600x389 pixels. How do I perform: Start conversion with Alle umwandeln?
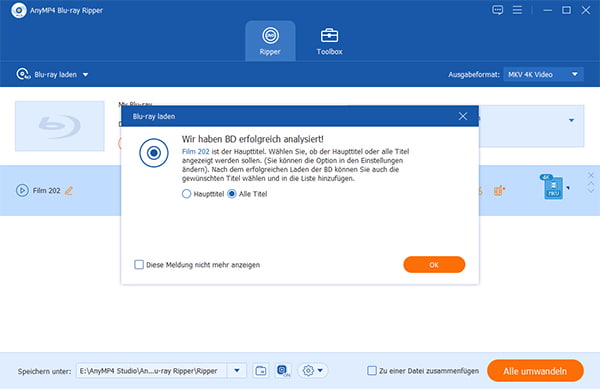click(x=535, y=371)
